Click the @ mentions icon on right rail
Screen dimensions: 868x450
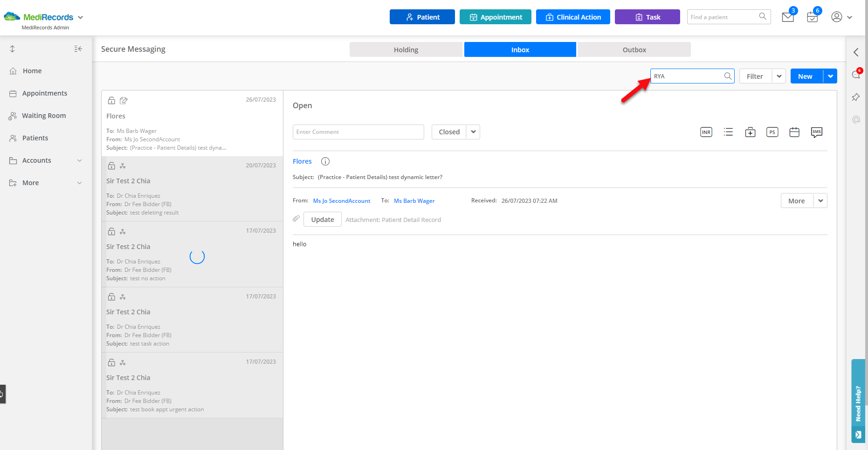pos(856,119)
